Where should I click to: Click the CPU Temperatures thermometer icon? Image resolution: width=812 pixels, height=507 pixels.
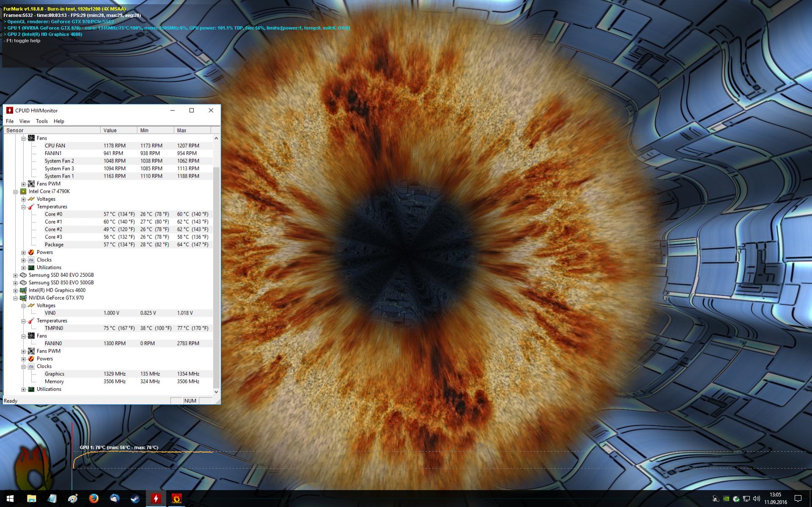click(31, 207)
